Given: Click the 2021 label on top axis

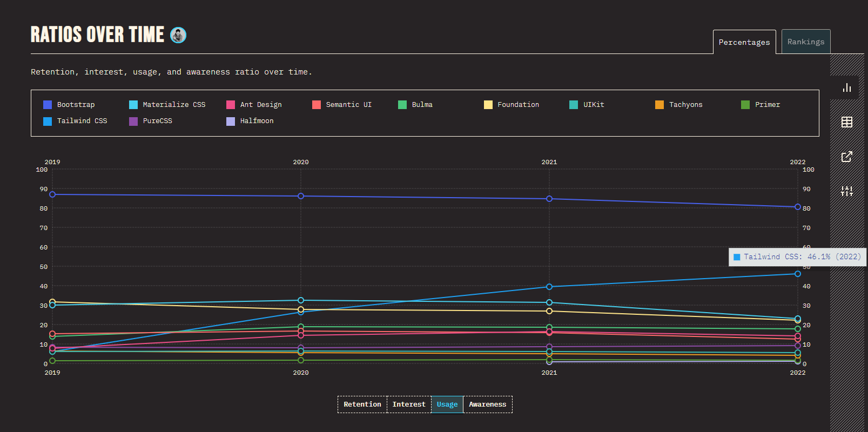Looking at the screenshot, I should [549, 162].
